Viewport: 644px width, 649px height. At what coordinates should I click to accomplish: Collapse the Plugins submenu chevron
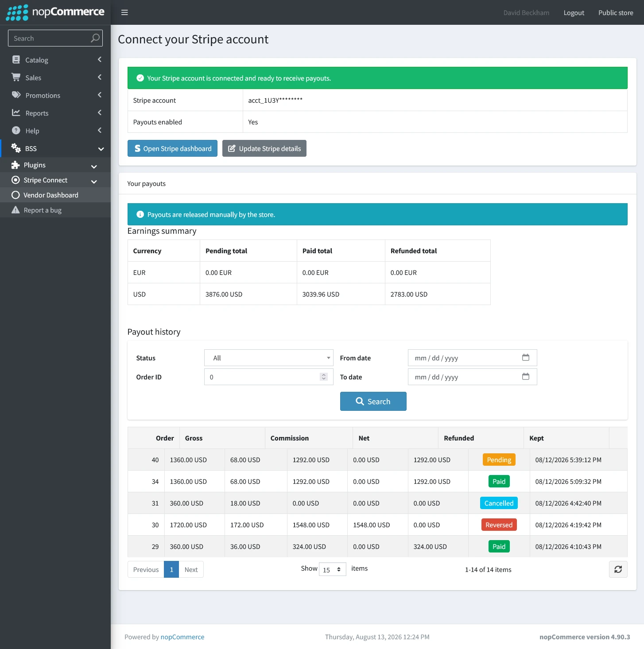pyautogui.click(x=94, y=166)
